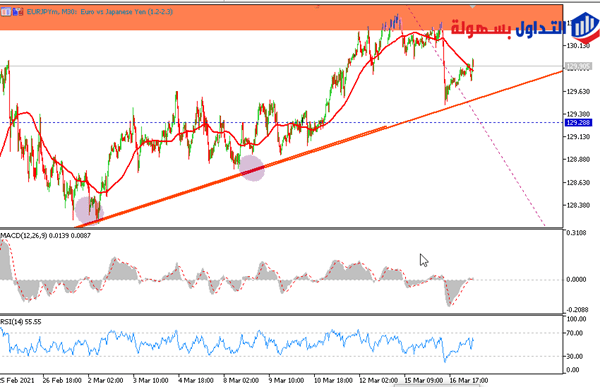Image resolution: width=600 pixels, height=387 pixels.
Task: Click the RSI(14) 55.55 indicator label
Action: click(x=21, y=322)
